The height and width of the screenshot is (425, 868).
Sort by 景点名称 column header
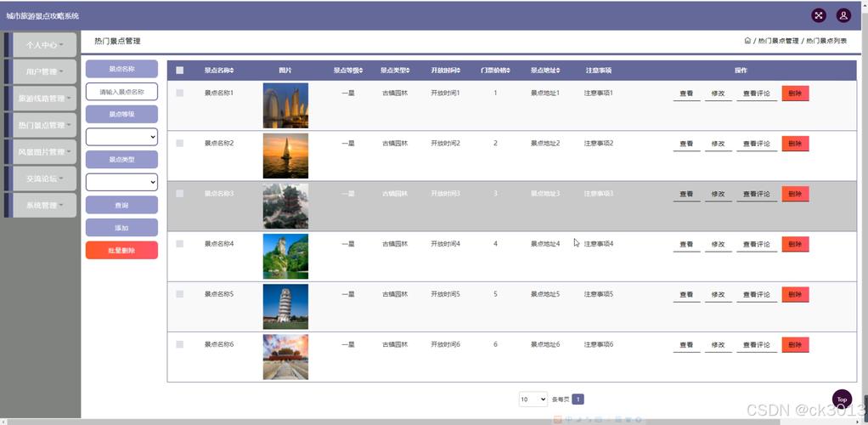coord(219,71)
